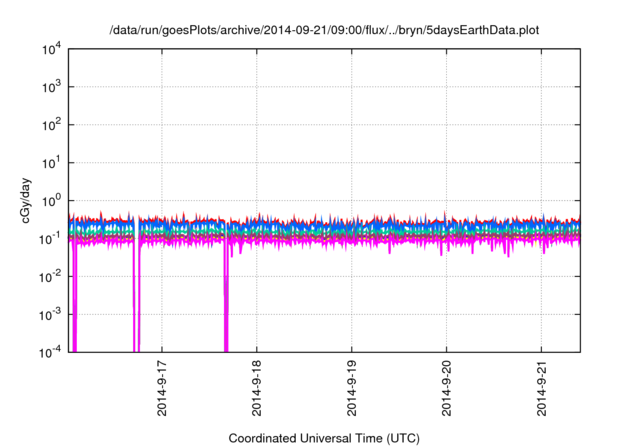Image resolution: width=640 pixels, height=448 pixels.
Task: Click the 10^0 y-axis tick label
Action: [x=51, y=201]
